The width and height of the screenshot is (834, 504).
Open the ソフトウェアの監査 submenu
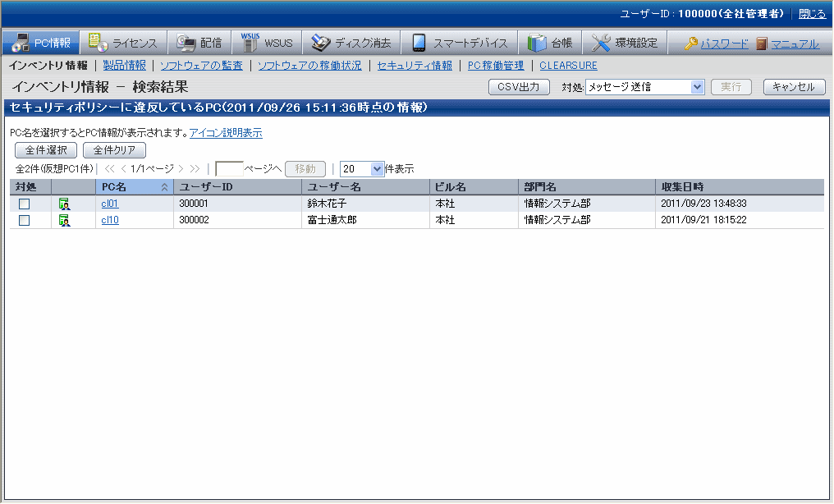[201, 66]
